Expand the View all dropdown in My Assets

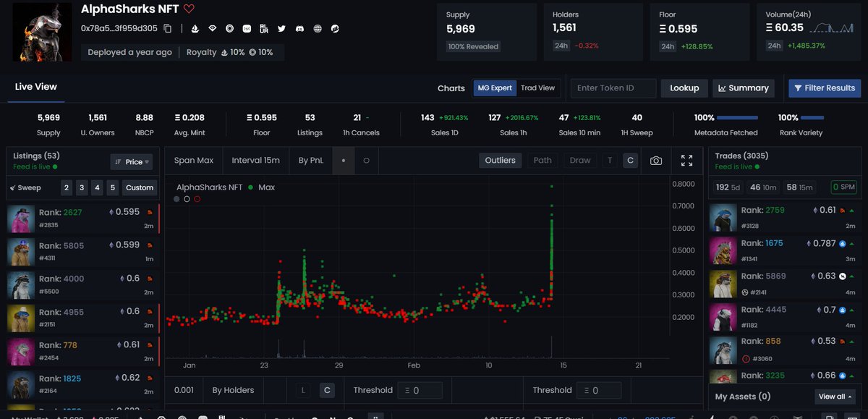[x=835, y=397]
